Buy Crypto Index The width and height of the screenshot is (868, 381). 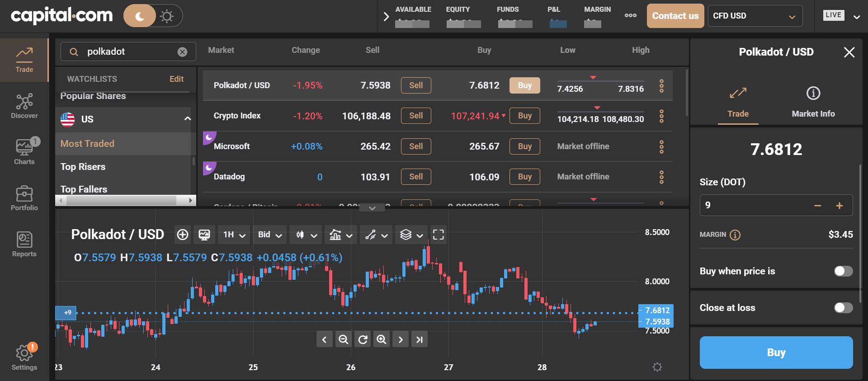[524, 116]
